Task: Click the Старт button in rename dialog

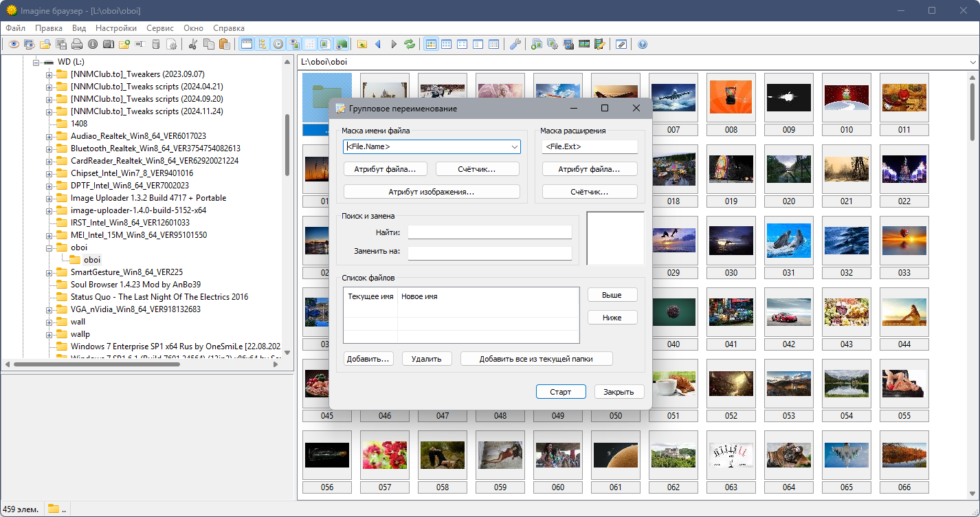Action: click(x=561, y=392)
